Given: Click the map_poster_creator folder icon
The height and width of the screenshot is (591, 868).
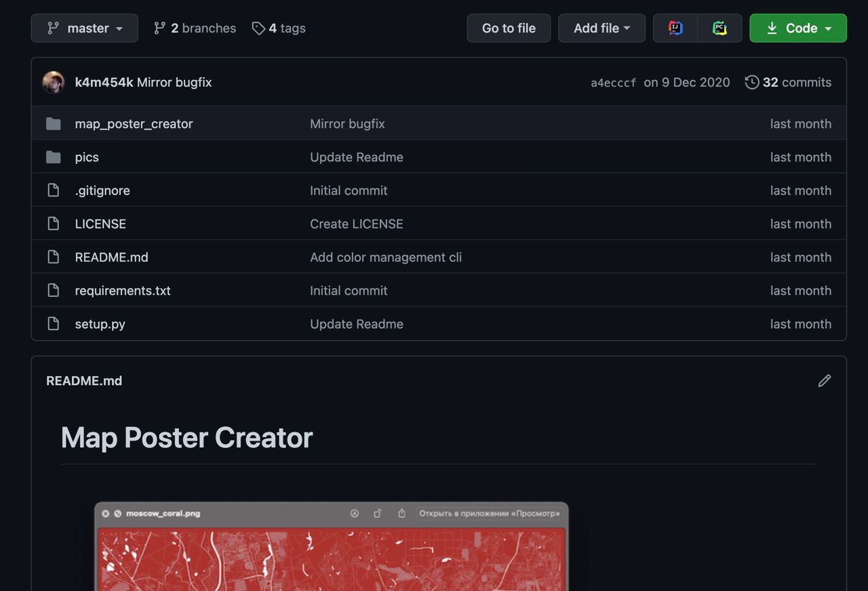Looking at the screenshot, I should pos(54,123).
